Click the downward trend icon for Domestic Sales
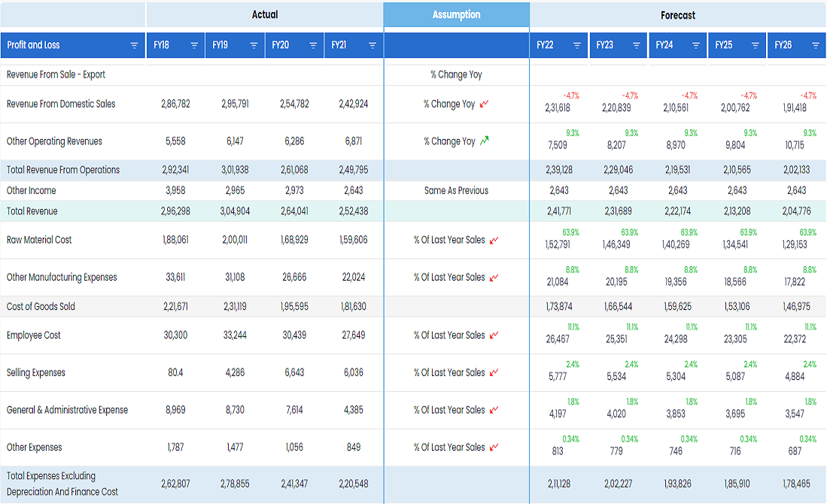Viewport: 827px width, 504px height. 484,104
